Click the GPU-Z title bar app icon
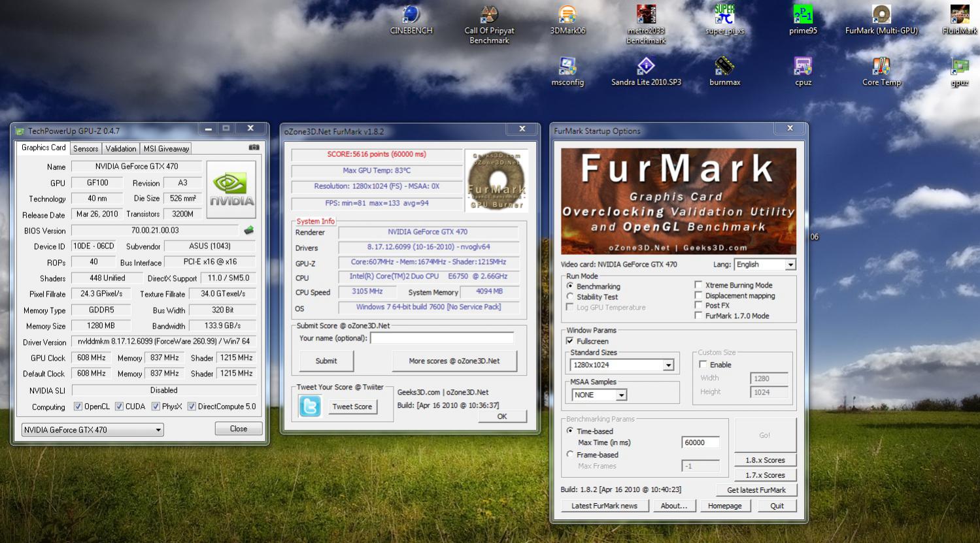Viewport: 980px width, 543px height. (20, 131)
